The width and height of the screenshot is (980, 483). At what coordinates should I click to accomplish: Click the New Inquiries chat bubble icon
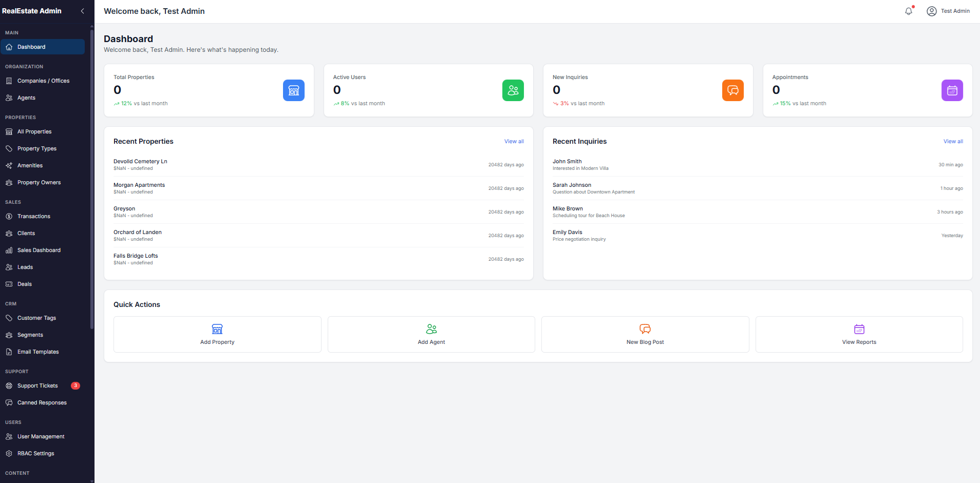pos(732,90)
